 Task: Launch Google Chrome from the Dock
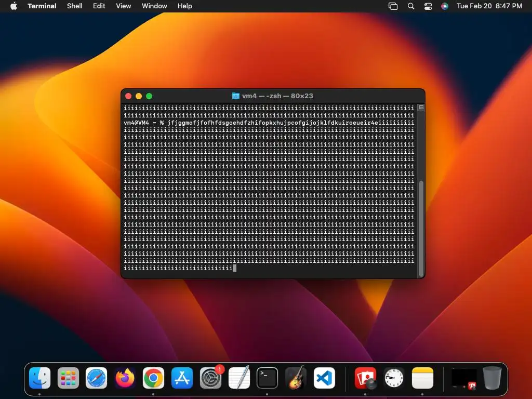pos(153,378)
